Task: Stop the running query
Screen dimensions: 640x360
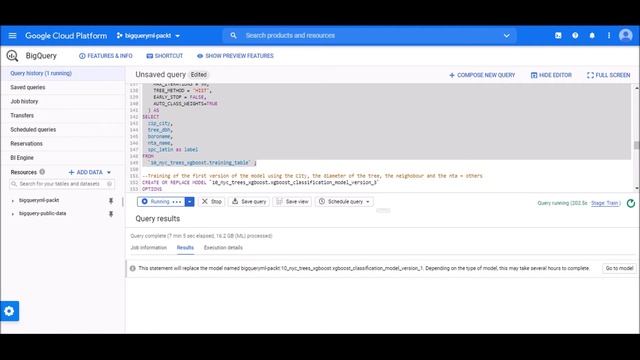Action: (x=211, y=202)
